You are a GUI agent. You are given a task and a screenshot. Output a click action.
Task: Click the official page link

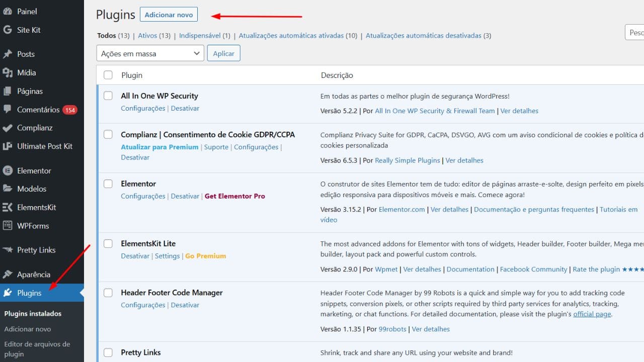tap(592, 314)
